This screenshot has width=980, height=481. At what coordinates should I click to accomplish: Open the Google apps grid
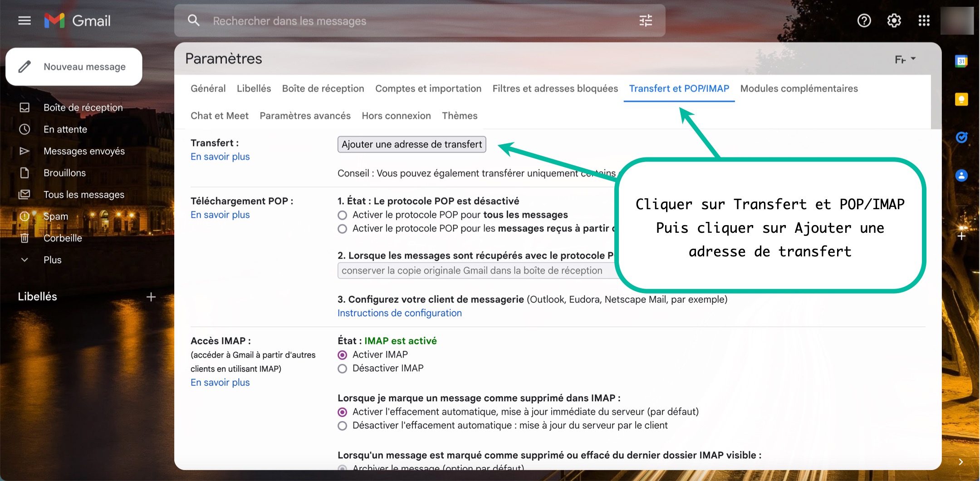coord(924,21)
